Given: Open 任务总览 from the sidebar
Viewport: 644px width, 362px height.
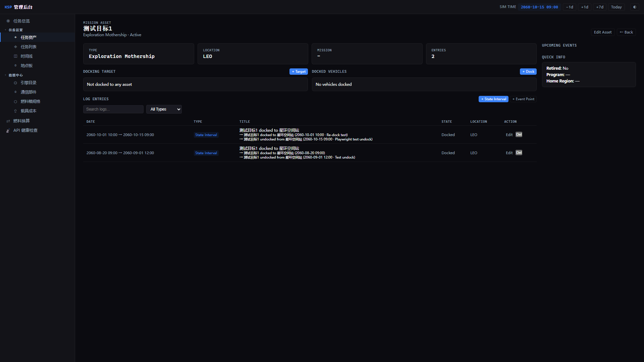Looking at the screenshot, I should point(21,21).
